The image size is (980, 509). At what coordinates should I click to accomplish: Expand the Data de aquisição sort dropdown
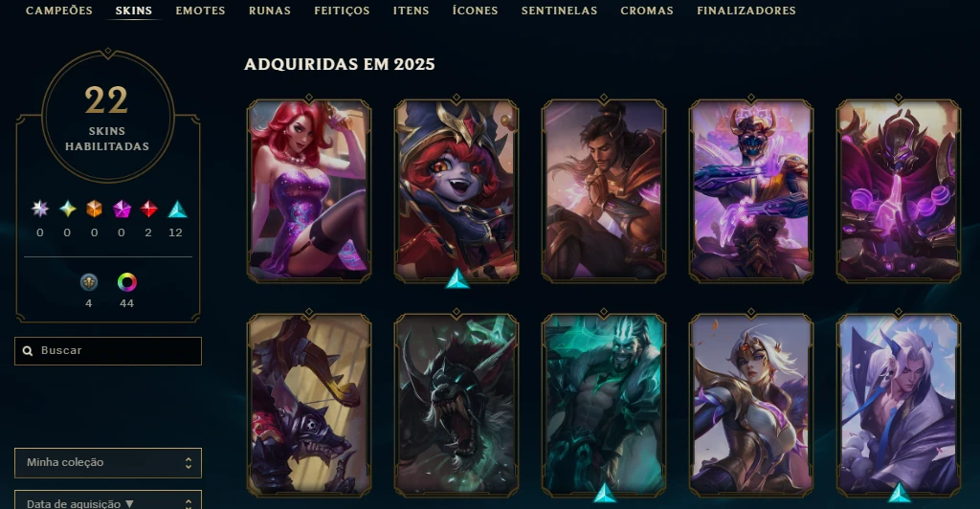click(x=108, y=500)
